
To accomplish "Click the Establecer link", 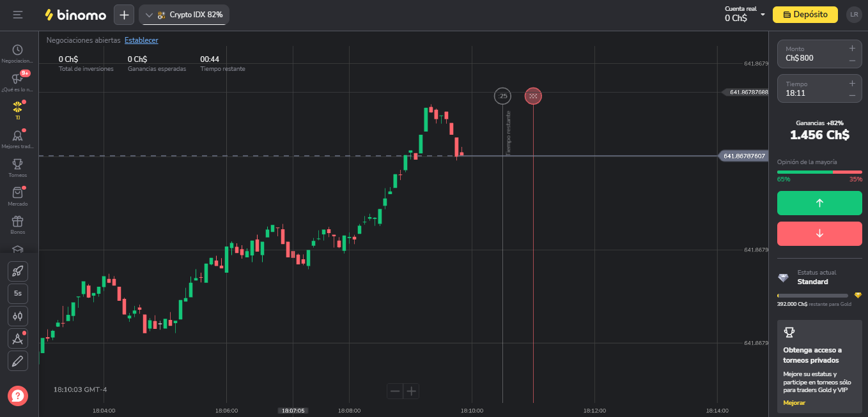I will (x=141, y=40).
